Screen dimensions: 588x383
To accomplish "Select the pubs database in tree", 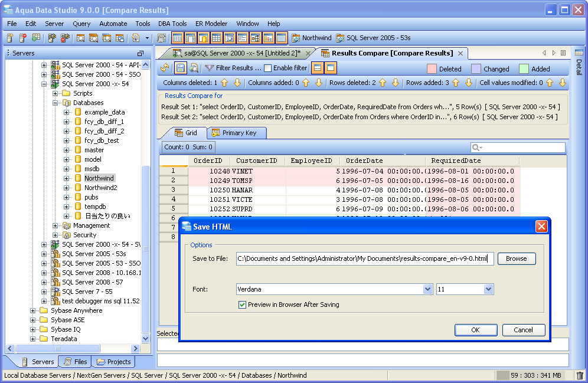I will point(91,197).
